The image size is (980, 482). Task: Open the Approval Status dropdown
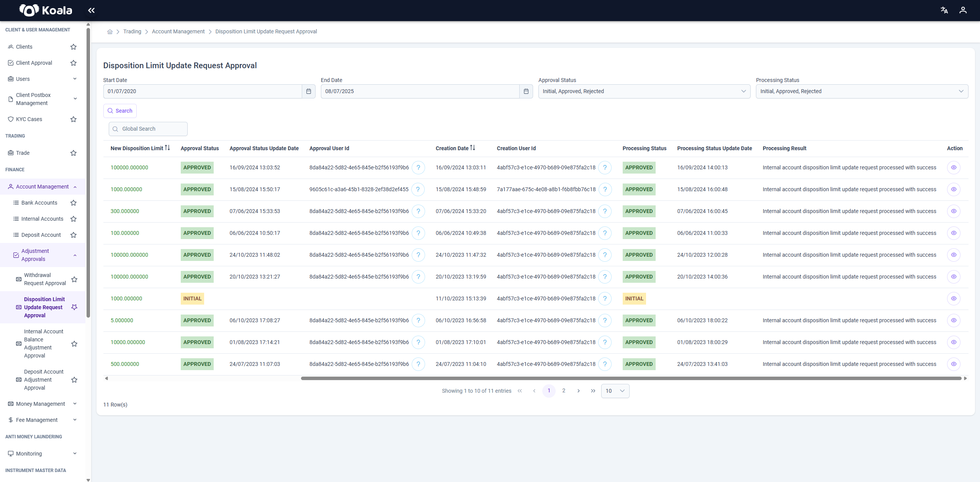[644, 91]
